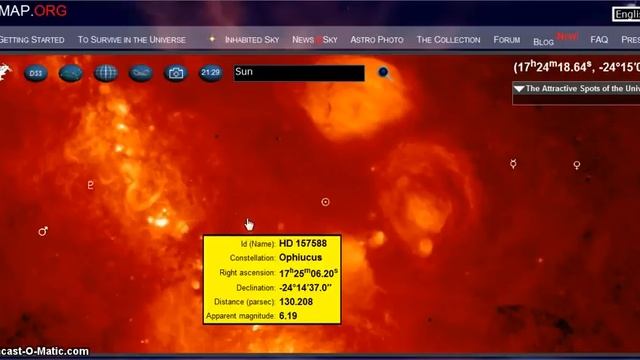Select the Pluto symbol on the sky map
Screen dimensions: 640x360
[91, 185]
